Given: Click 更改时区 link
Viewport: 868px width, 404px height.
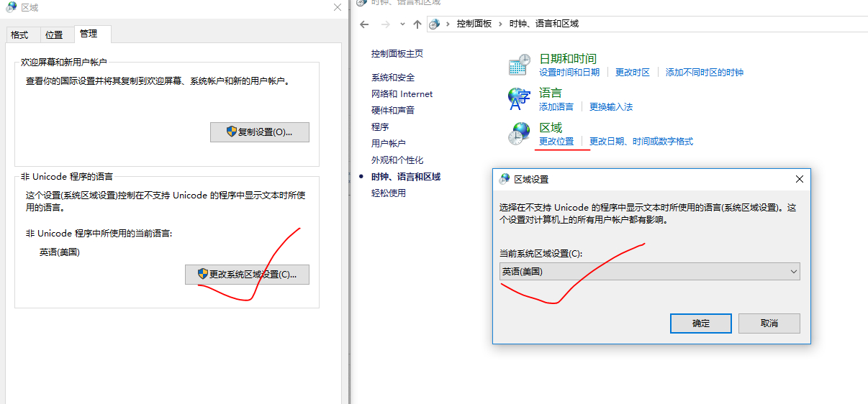Looking at the screenshot, I should (x=633, y=73).
